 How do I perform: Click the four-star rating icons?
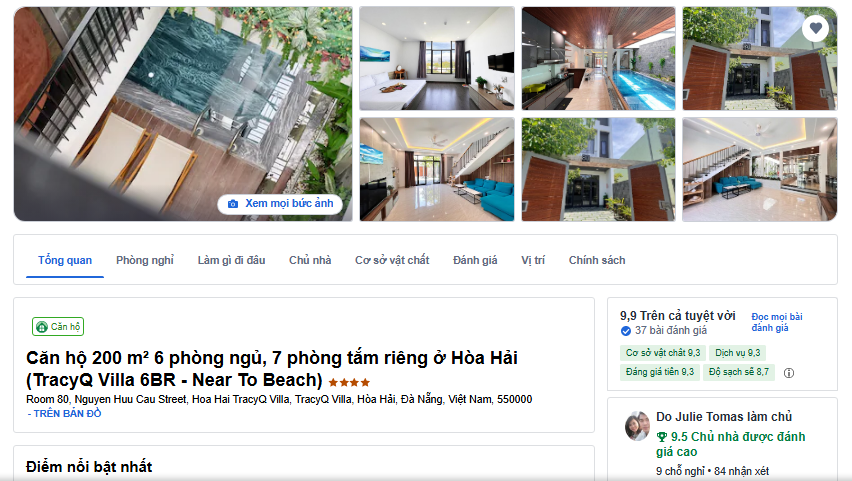pyautogui.click(x=349, y=383)
